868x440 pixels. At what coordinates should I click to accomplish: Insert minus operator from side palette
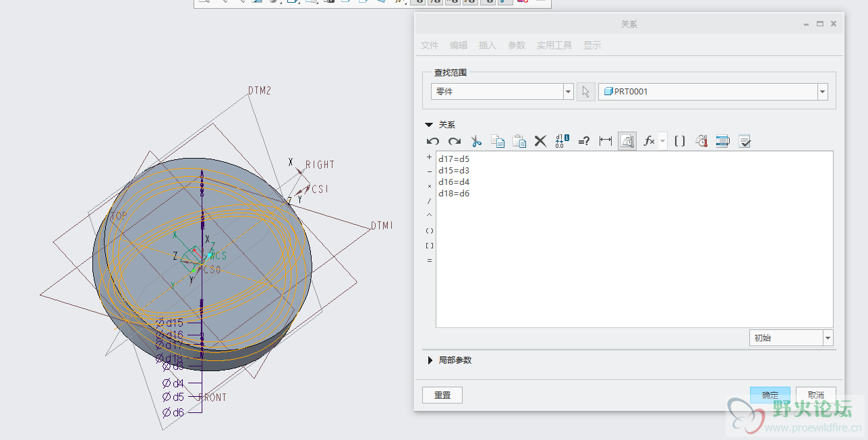430,171
